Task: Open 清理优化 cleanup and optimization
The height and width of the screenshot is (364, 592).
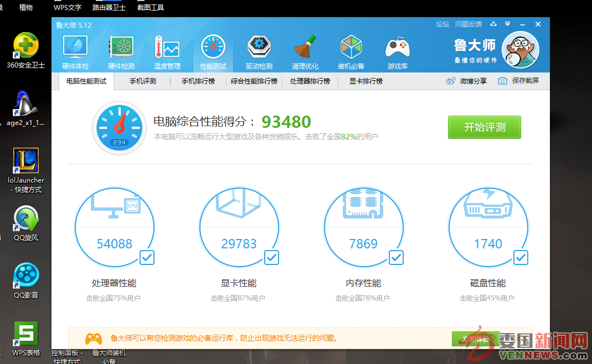Action: (x=305, y=53)
